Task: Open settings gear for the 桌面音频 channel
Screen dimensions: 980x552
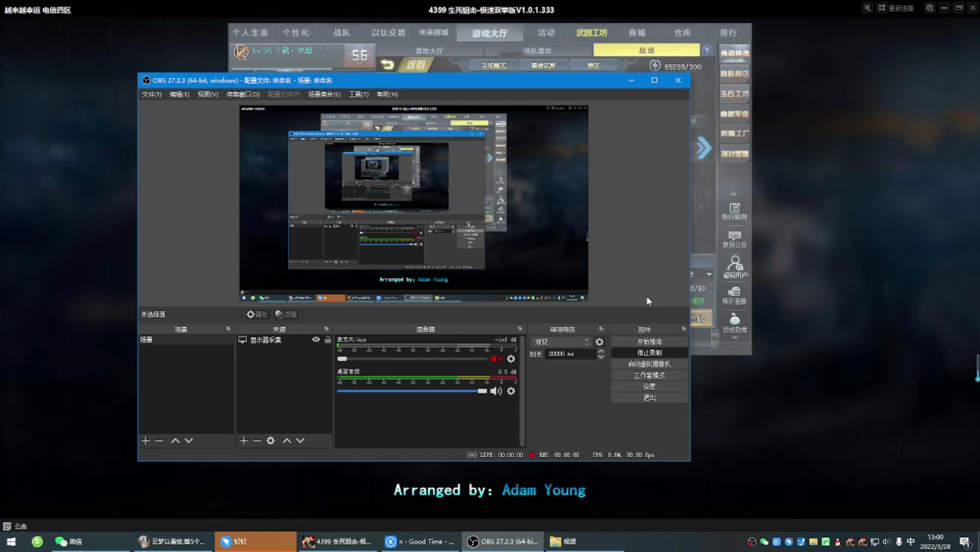Action: click(511, 391)
